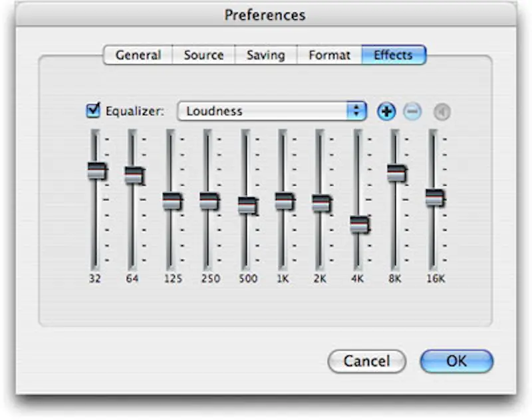Image resolution: width=532 pixels, height=420 pixels.
Task: Click the 500 Hz slider handle
Action: pyautogui.click(x=247, y=205)
